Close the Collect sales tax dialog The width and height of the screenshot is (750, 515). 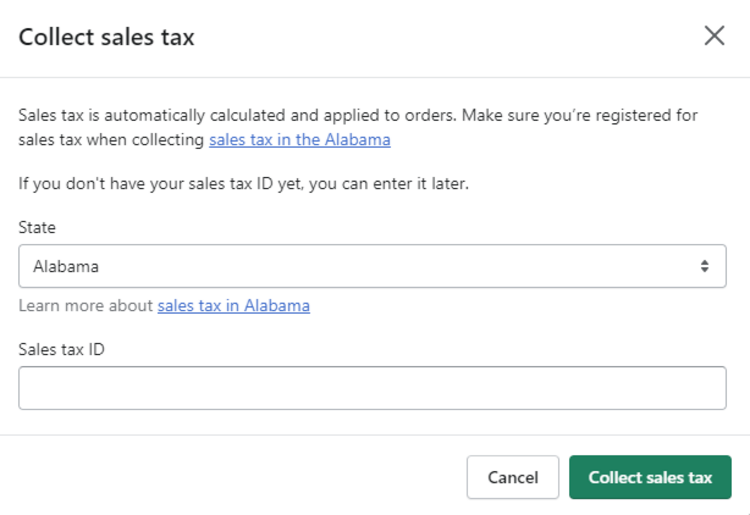pos(714,37)
